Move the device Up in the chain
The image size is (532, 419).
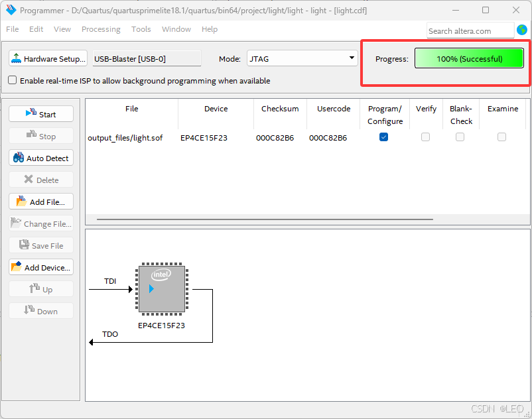tap(41, 289)
